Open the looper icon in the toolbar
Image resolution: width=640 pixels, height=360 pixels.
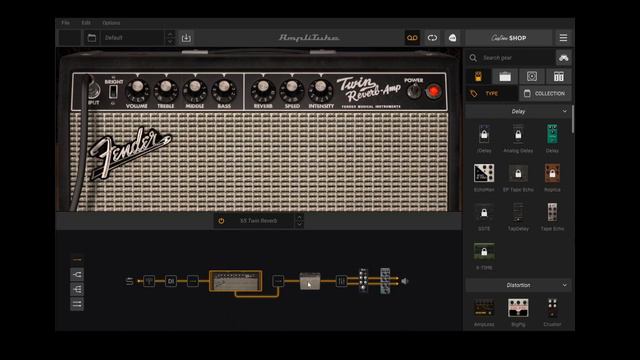pyautogui.click(x=432, y=38)
